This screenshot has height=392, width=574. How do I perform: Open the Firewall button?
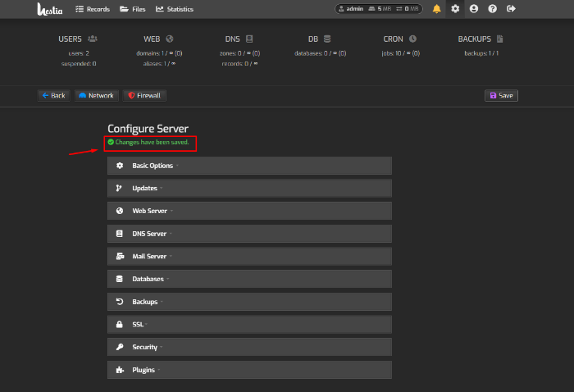tap(144, 95)
